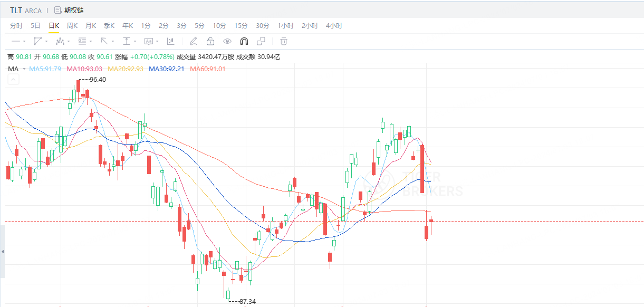The height and width of the screenshot is (307, 644).
Task: Click the 成交量 3420.47万股 volume value
Action: click(x=205, y=56)
